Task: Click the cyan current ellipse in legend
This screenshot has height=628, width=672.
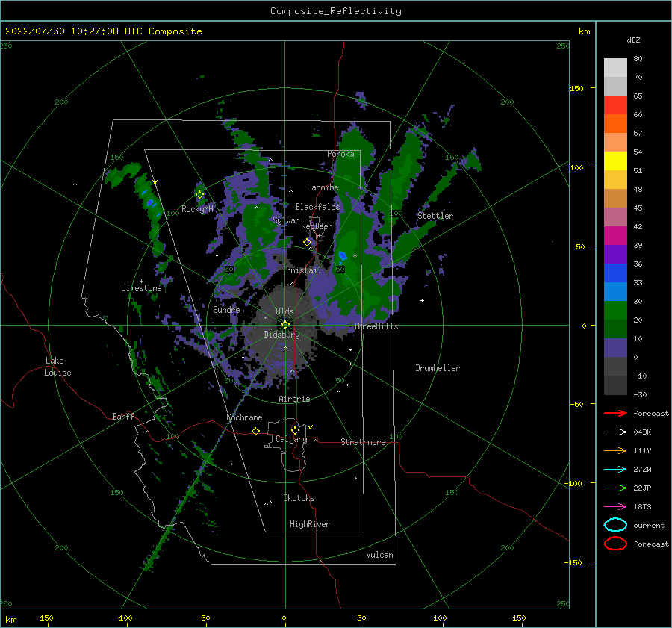Action: point(615,525)
